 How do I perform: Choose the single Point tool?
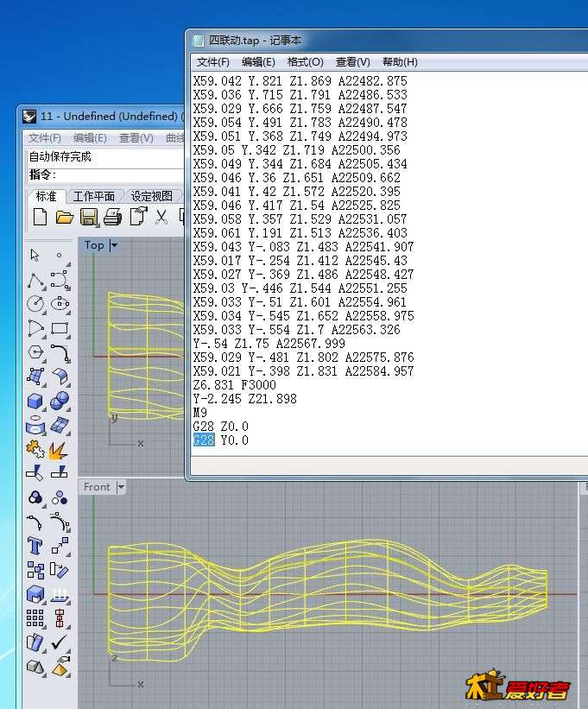(60, 256)
